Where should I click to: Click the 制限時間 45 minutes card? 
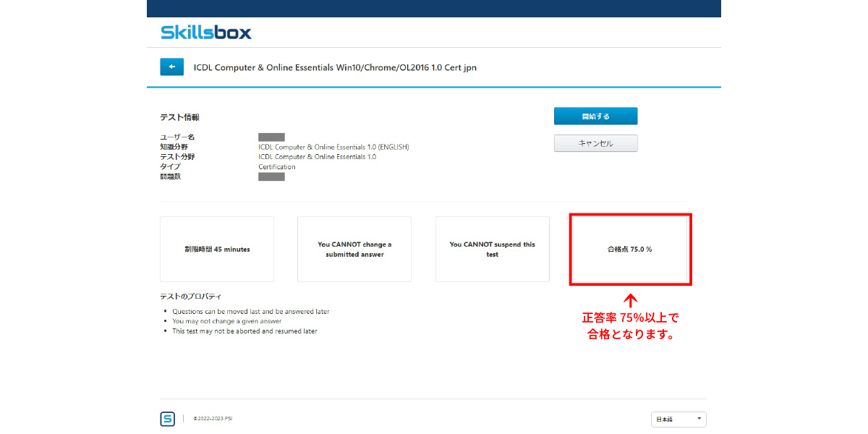(x=217, y=249)
